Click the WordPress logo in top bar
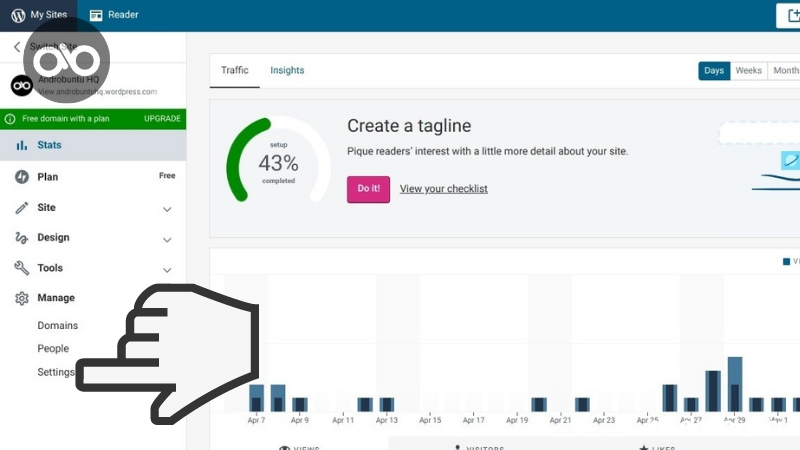 tap(18, 15)
